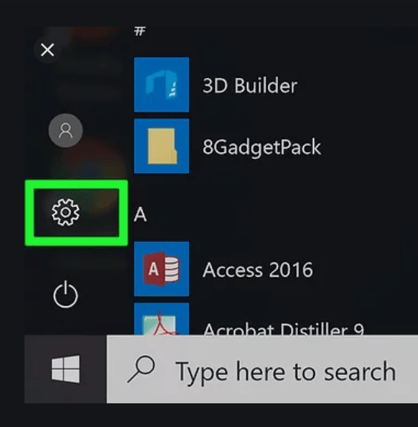Launch 3D Builder from its blue tile icon
Viewport: 418px width, 427px height.
(x=161, y=85)
